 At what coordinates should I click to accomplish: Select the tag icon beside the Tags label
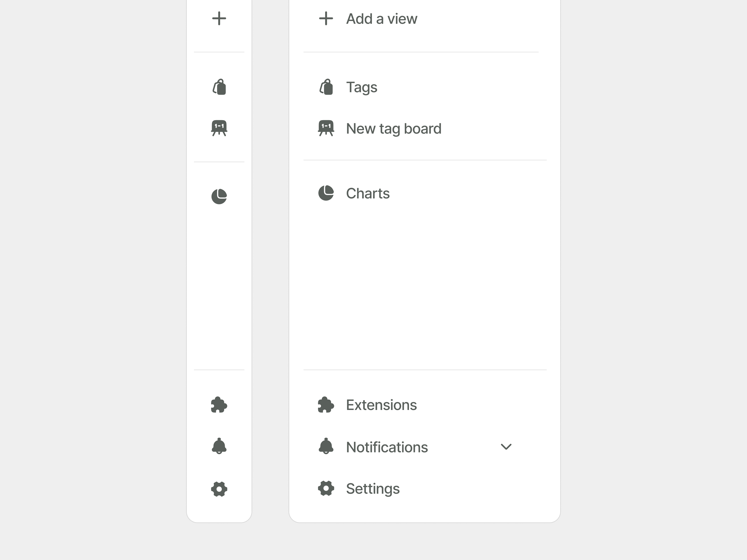(x=326, y=87)
